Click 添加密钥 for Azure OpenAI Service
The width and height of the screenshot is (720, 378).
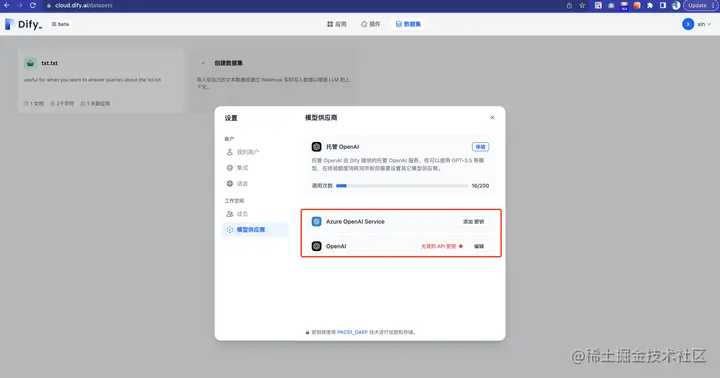pyautogui.click(x=473, y=221)
